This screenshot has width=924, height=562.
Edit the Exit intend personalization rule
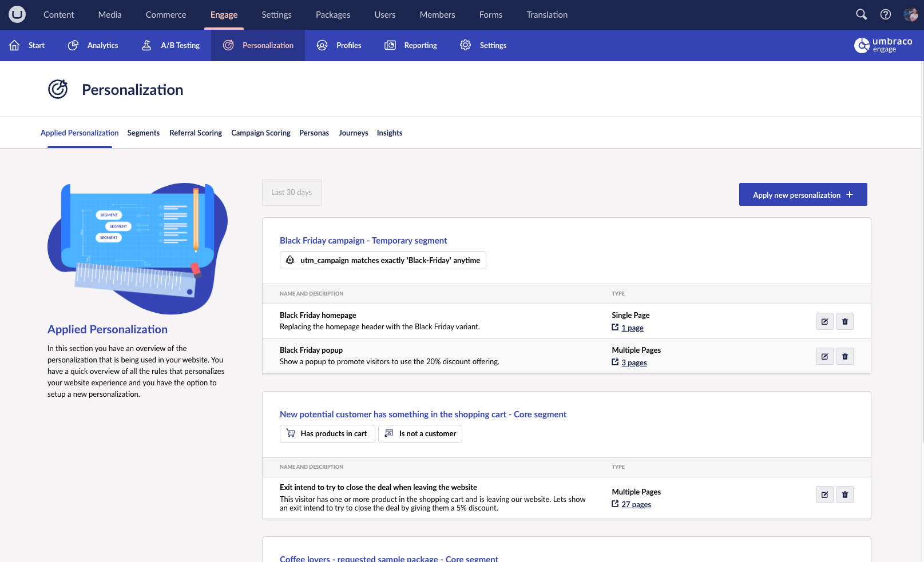coord(824,495)
